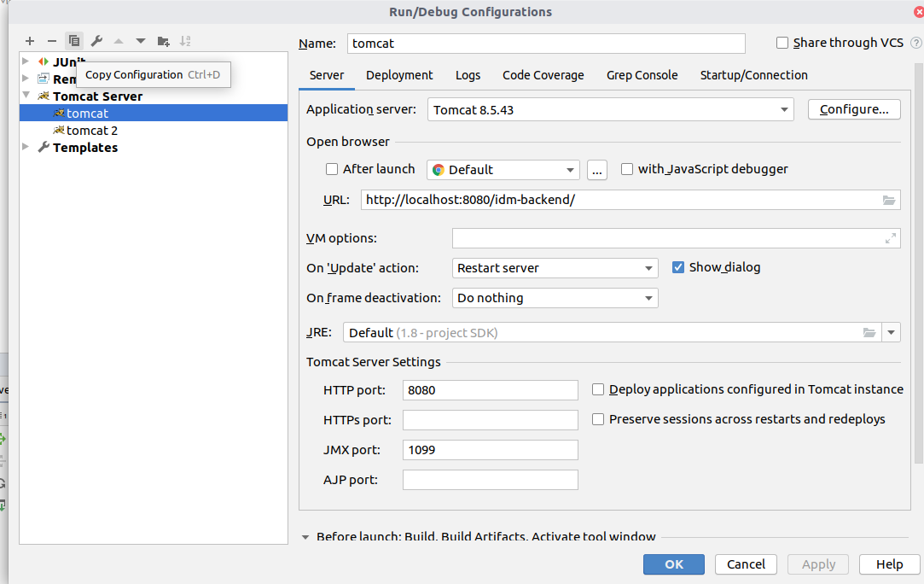924x584 pixels.
Task: Click the Apply button
Action: tap(818, 564)
